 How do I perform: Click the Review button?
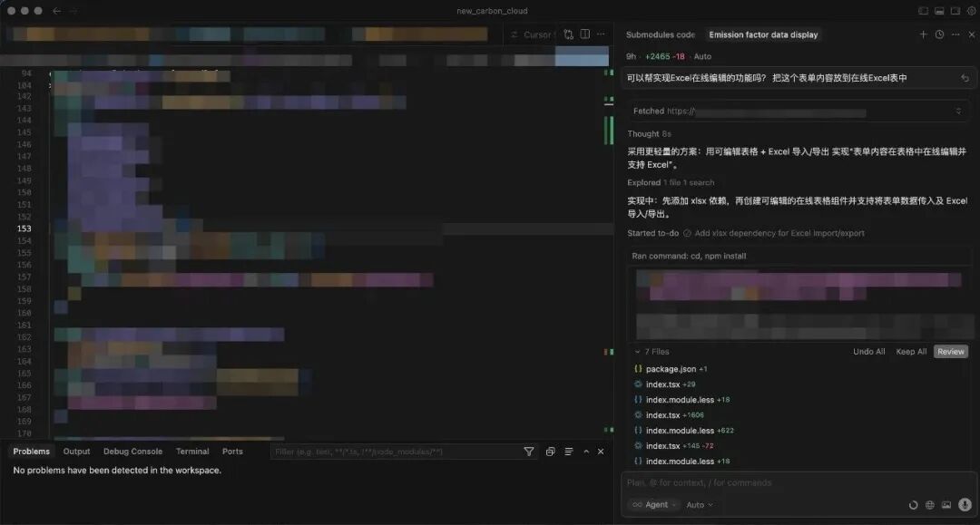[x=950, y=352]
